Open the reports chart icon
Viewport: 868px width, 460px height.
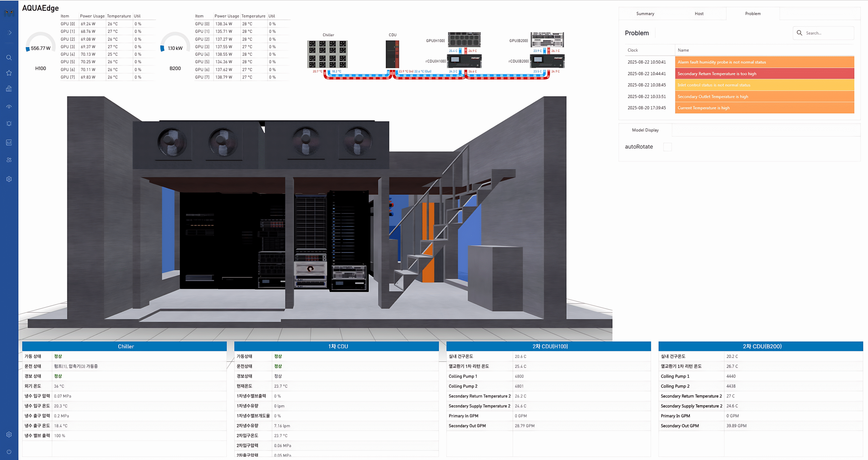[x=9, y=142]
